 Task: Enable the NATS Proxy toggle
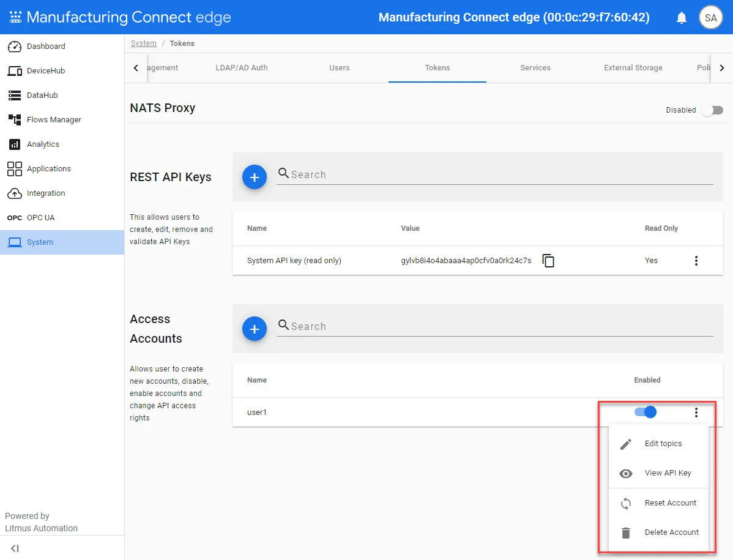(x=713, y=110)
